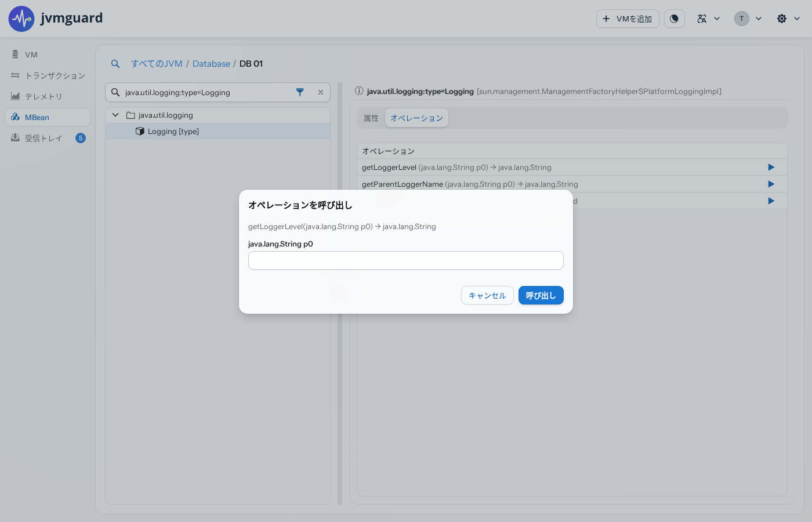Click the 呼び出し button in dialog
The width and height of the screenshot is (812, 522).
tap(541, 295)
